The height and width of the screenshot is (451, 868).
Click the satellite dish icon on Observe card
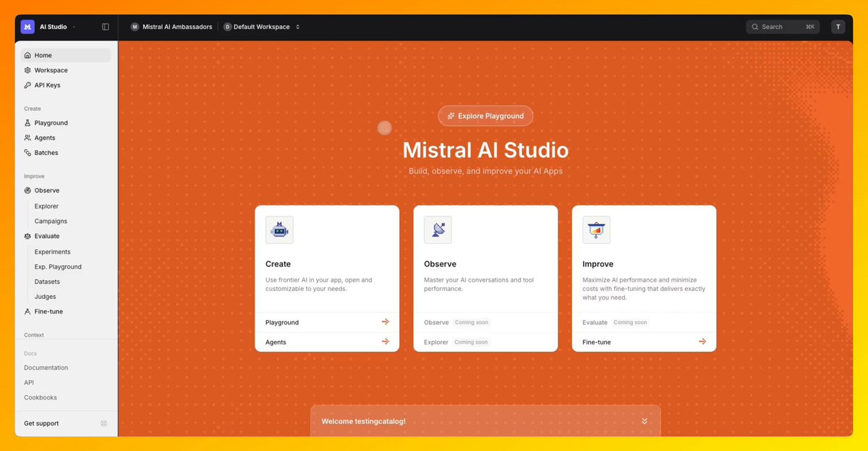(x=438, y=230)
